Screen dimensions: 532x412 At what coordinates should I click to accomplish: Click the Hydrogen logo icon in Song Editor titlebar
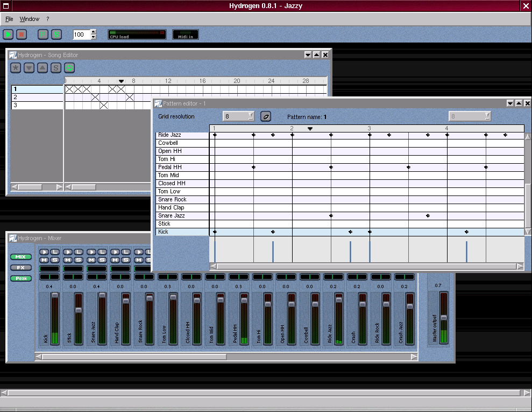(x=13, y=55)
